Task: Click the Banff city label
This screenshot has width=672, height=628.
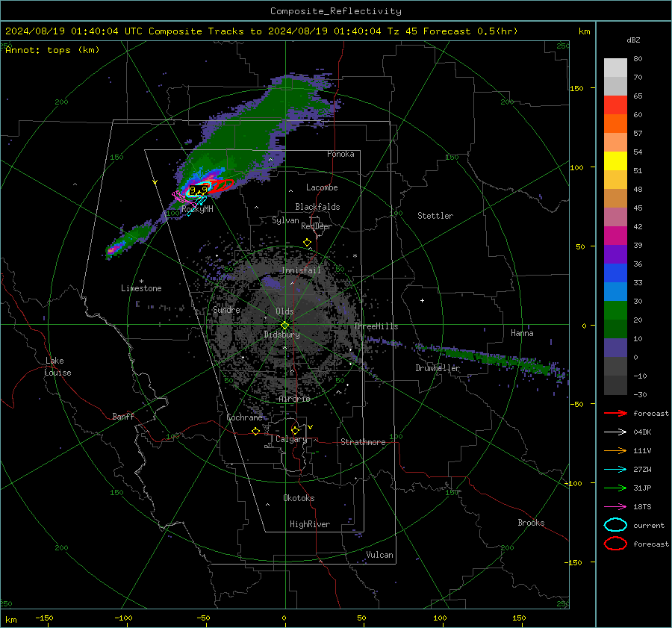Action: [x=123, y=416]
